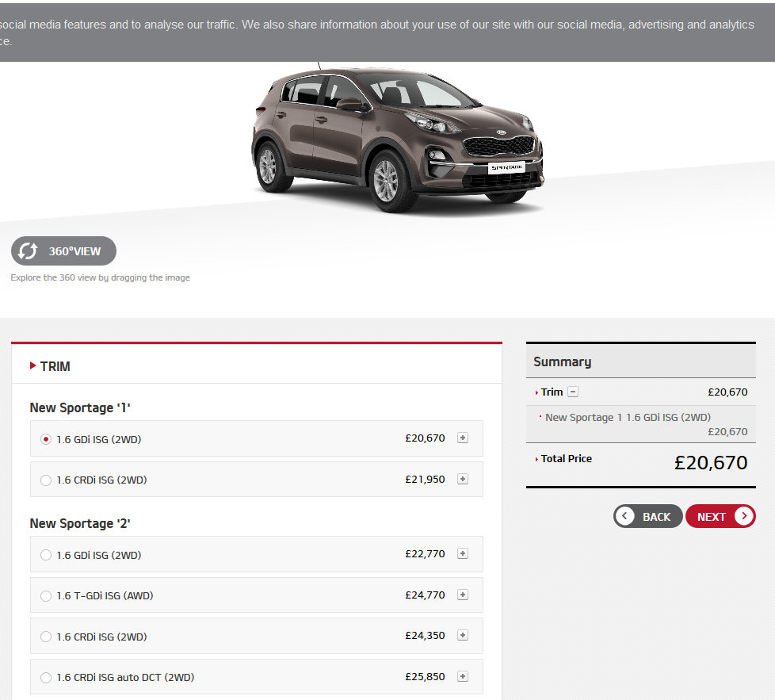Image resolution: width=775 pixels, height=700 pixels.
Task: Click the Sportage car image
Action: click(398, 140)
